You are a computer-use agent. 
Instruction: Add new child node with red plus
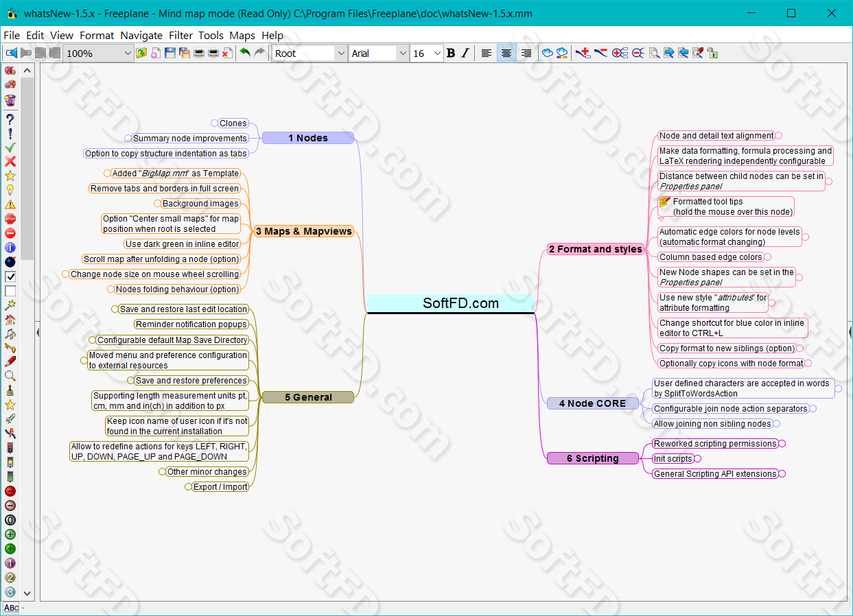point(583,53)
